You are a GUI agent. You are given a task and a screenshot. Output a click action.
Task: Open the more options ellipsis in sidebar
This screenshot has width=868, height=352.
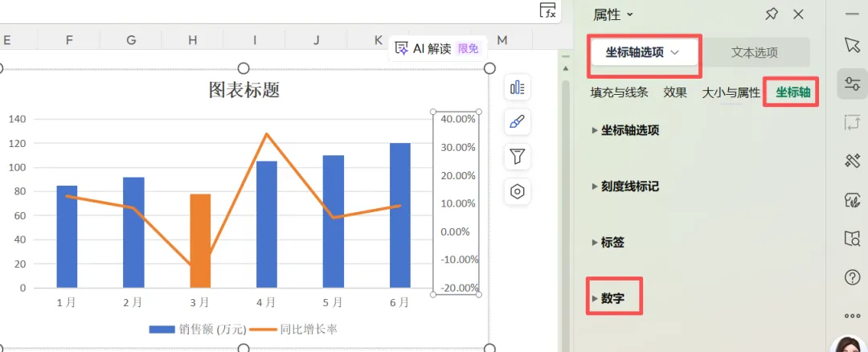coord(852,316)
